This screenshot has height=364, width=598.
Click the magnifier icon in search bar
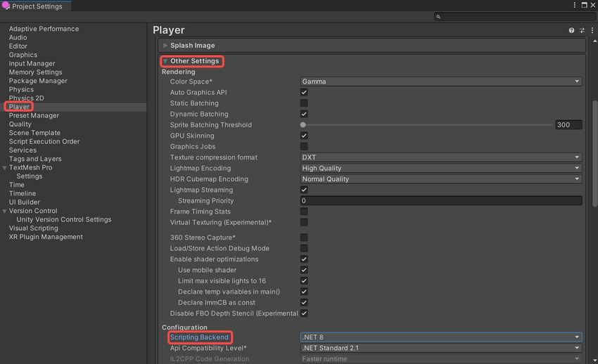pos(438,17)
